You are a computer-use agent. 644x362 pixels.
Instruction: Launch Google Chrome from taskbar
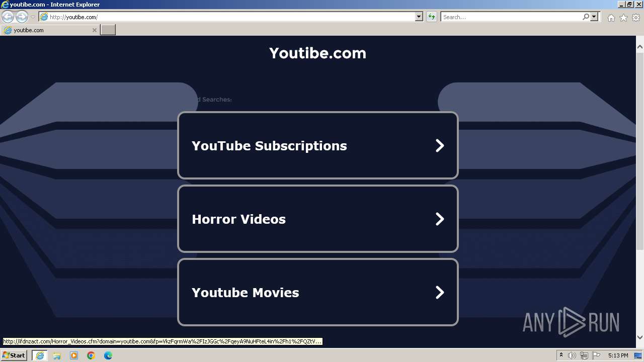(x=91, y=355)
